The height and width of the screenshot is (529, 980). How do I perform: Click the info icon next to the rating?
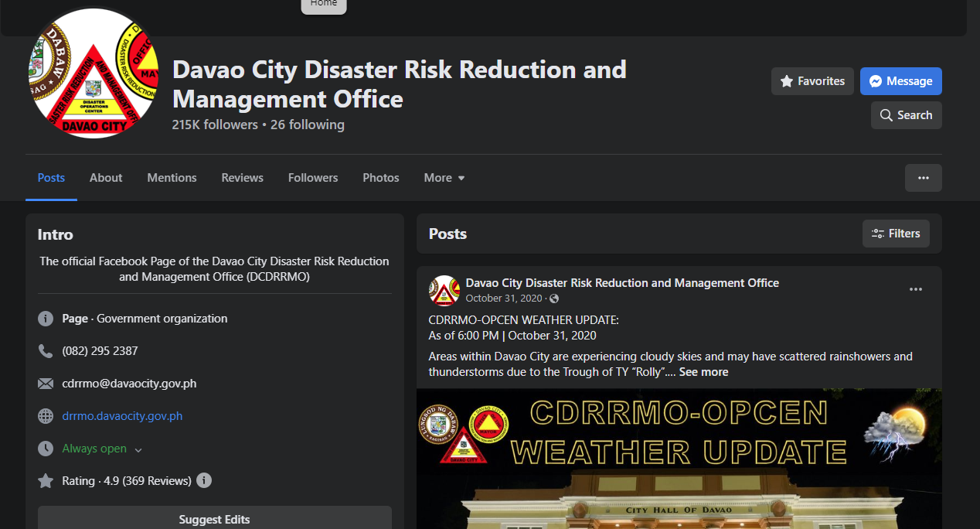click(204, 480)
